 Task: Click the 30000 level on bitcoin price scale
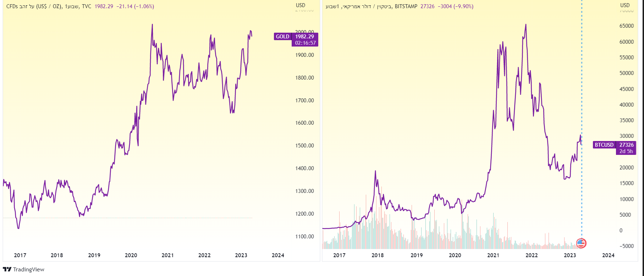click(626, 136)
